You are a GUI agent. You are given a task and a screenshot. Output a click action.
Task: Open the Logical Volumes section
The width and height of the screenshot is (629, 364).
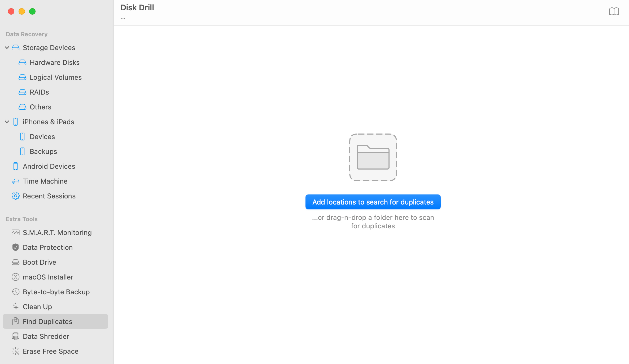pos(55,77)
